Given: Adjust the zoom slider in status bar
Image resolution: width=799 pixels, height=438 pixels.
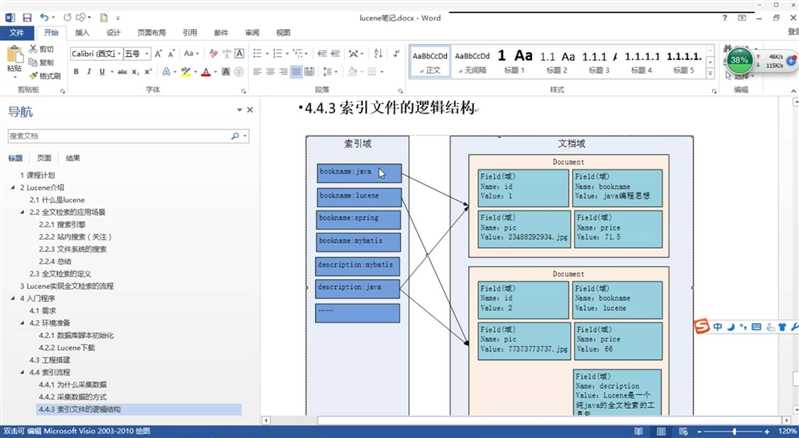Looking at the screenshot, I should tap(734, 432).
